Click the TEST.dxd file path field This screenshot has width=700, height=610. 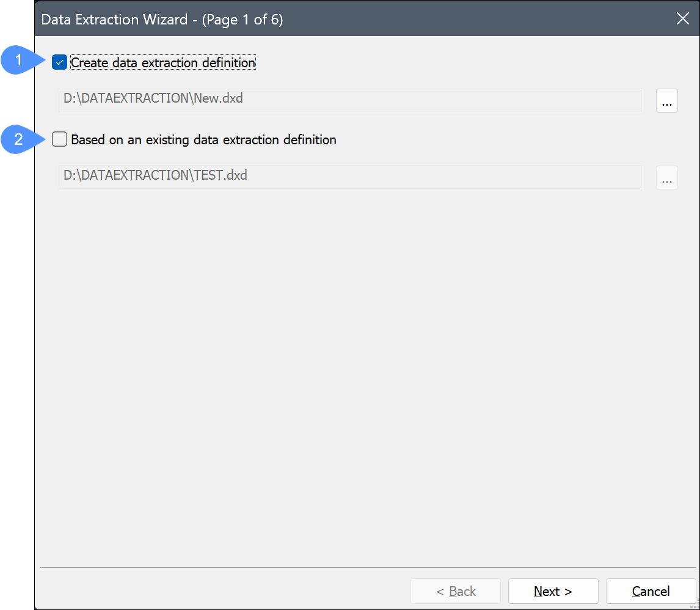(349, 177)
